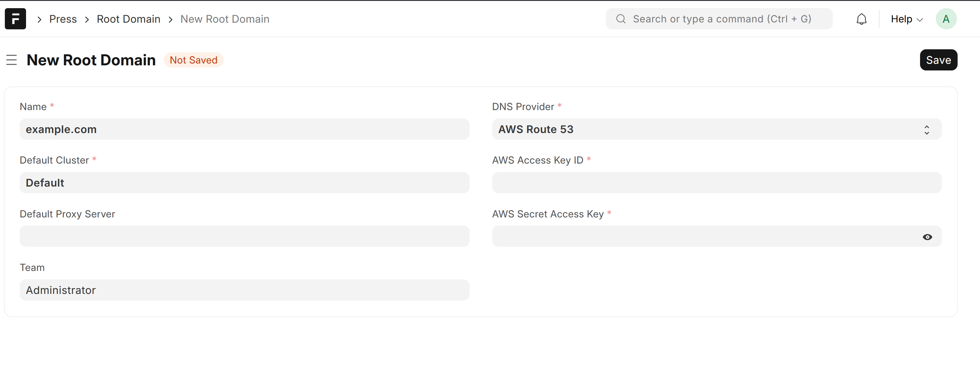980x381 pixels.
Task: Focus the AWS Access Key ID field
Action: pyautogui.click(x=716, y=183)
